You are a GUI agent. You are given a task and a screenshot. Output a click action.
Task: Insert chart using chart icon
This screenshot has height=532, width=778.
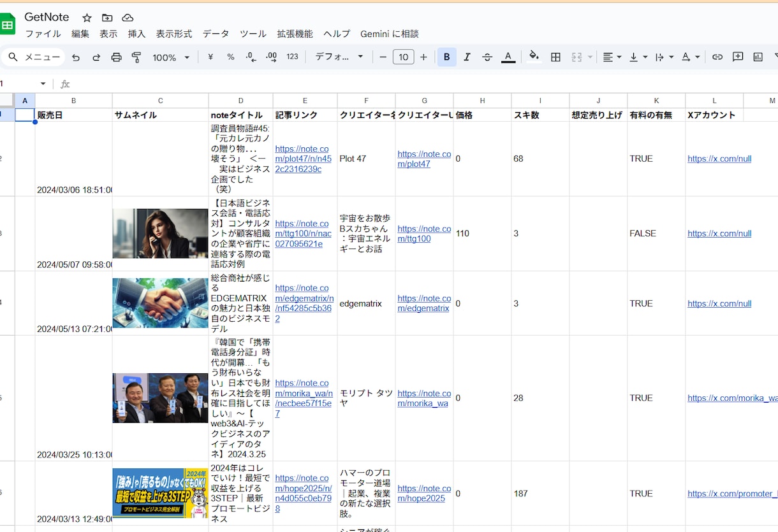tap(758, 57)
